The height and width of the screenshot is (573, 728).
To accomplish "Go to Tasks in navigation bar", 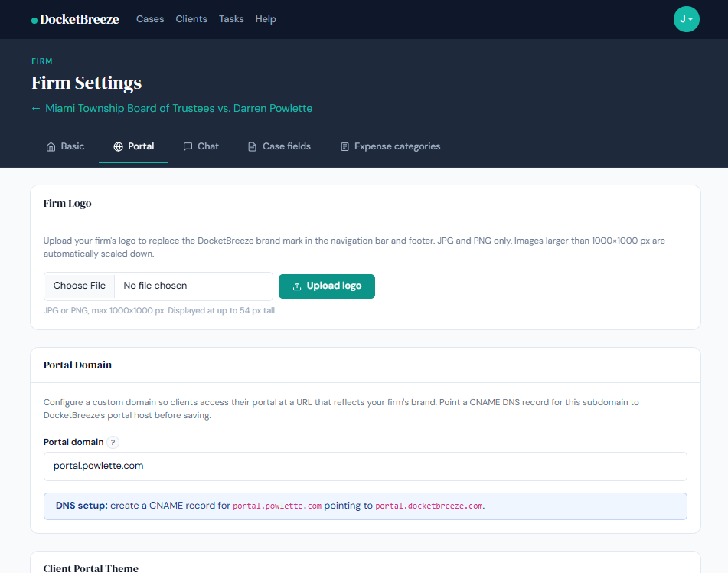I will [231, 19].
